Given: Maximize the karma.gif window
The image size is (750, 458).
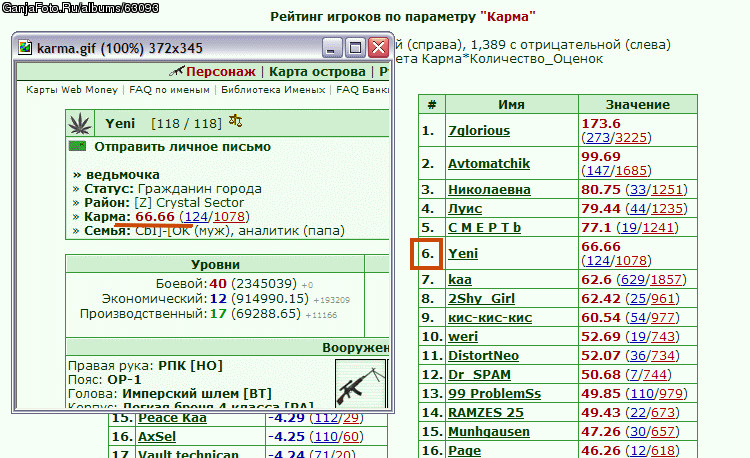Looking at the screenshot, I should (355, 48).
